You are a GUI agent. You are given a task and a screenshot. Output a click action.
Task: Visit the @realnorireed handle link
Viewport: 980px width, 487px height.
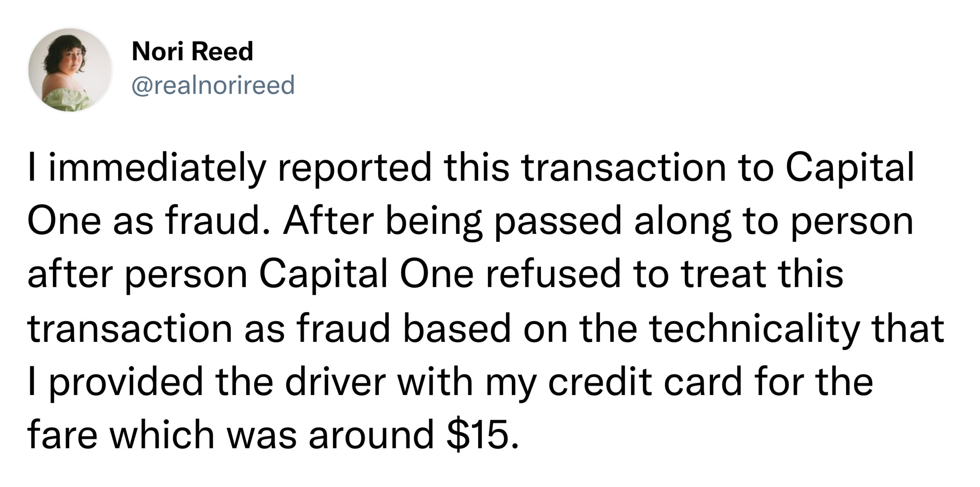pos(213,85)
